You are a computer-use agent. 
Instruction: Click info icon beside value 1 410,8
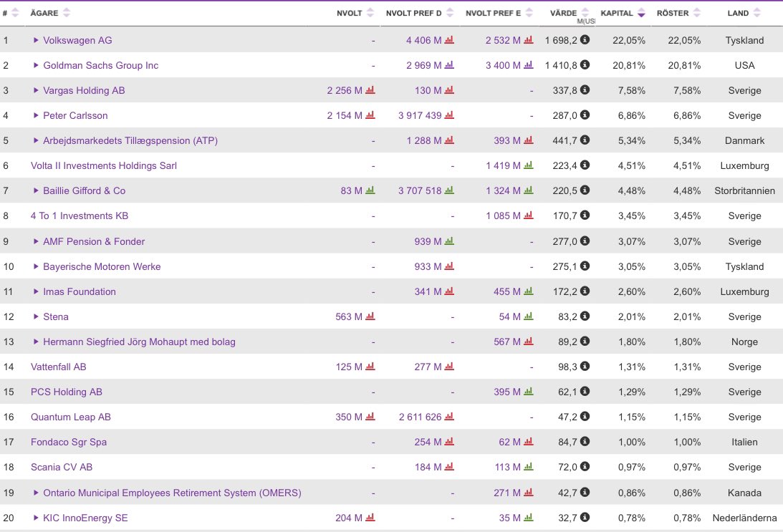click(x=585, y=64)
